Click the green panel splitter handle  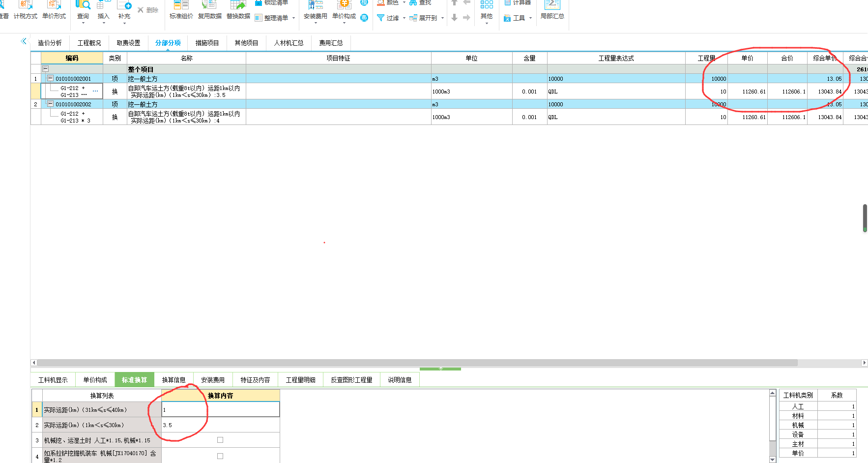pyautogui.click(x=440, y=369)
